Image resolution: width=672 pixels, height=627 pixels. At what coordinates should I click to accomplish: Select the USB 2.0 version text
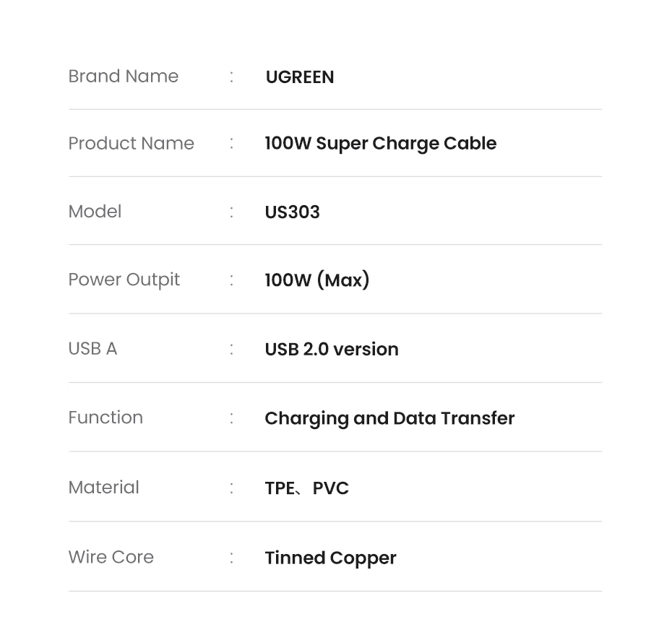(331, 349)
